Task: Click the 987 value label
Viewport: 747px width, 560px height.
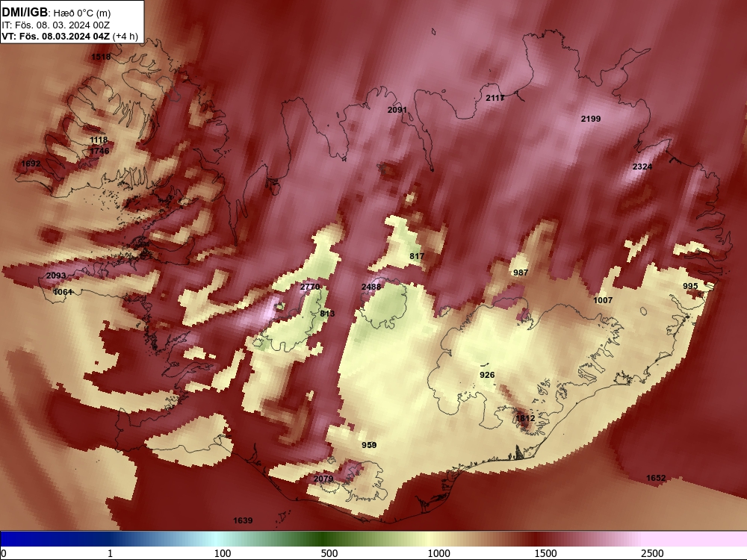Action: pyautogui.click(x=521, y=273)
